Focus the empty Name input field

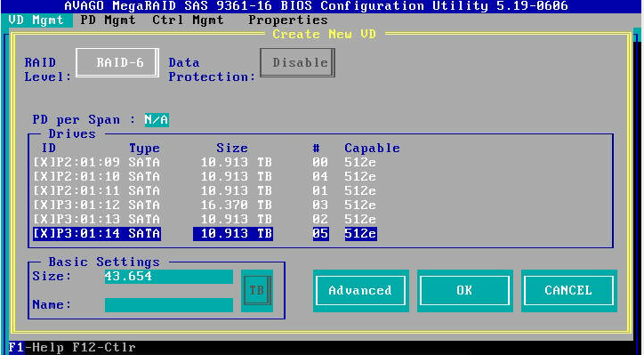169,305
